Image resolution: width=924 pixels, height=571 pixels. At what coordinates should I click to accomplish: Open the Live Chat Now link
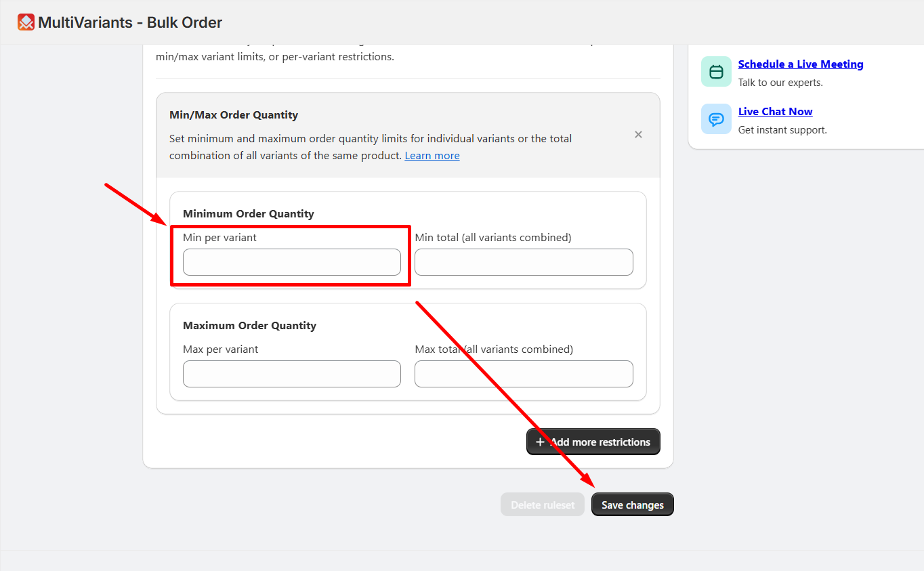point(775,112)
